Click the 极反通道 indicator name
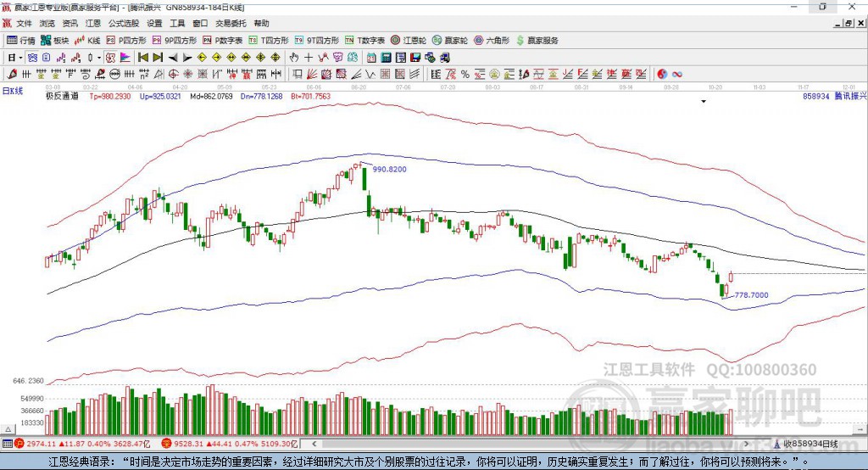 [x=62, y=97]
